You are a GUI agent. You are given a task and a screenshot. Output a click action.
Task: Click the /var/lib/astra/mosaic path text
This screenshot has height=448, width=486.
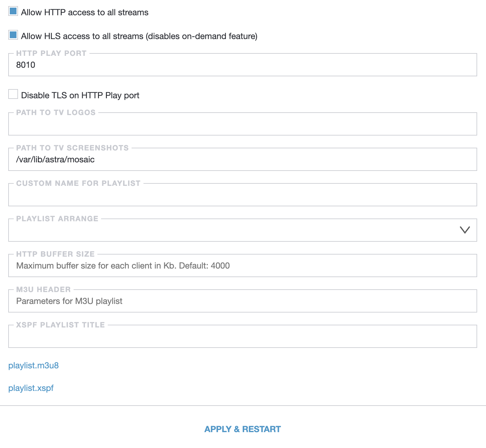point(55,160)
